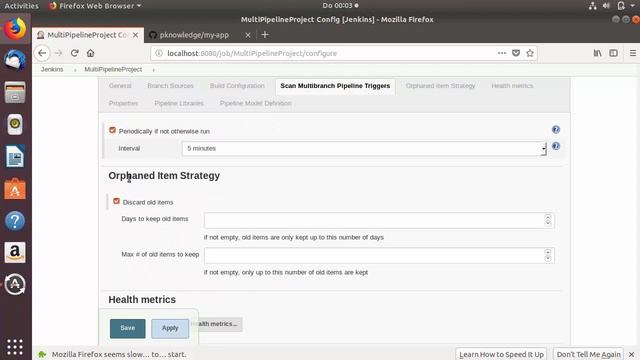The image size is (640, 360).
Task: Click Don't Tell Me Again button
Action: (588, 354)
